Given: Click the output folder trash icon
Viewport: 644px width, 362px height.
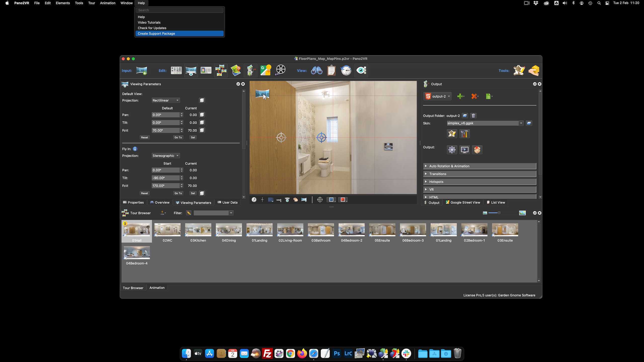Looking at the screenshot, I should pos(473,116).
